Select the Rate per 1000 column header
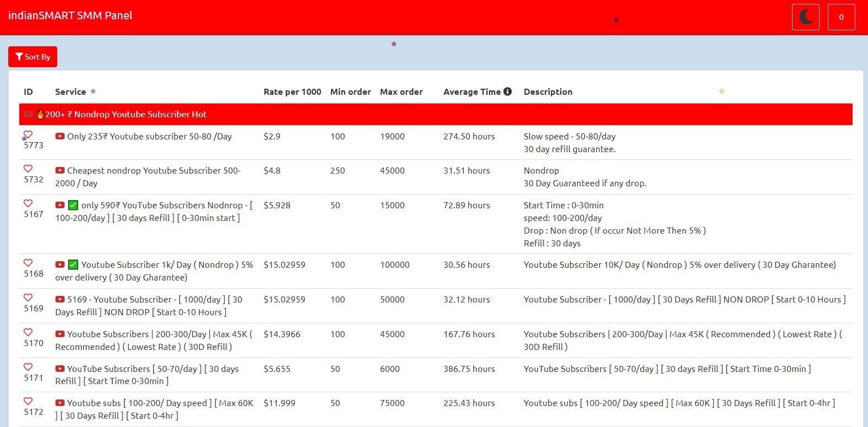The height and width of the screenshot is (427, 868). point(292,92)
